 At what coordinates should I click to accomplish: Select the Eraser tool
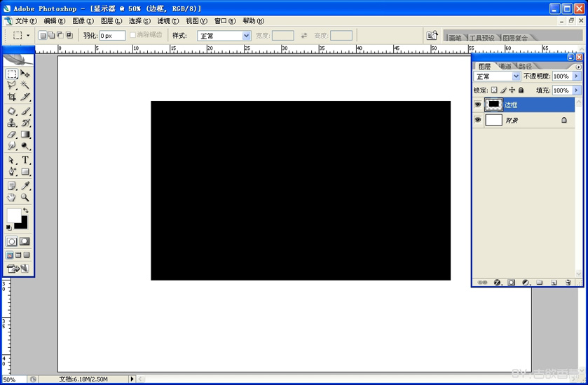click(12, 135)
